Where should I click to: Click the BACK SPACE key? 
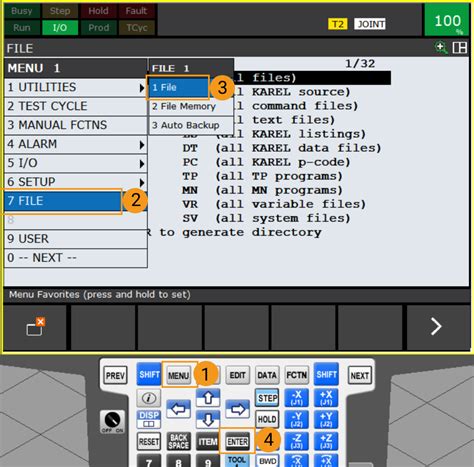tap(179, 441)
